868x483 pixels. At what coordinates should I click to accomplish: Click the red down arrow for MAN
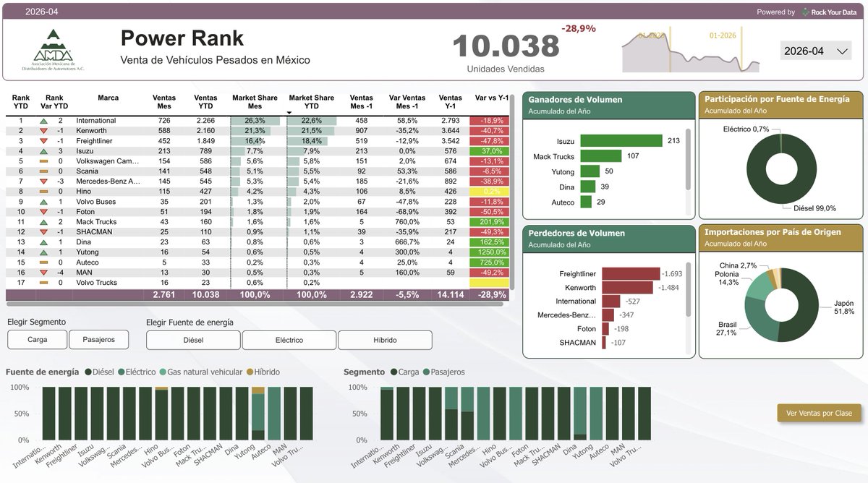pos(43,273)
